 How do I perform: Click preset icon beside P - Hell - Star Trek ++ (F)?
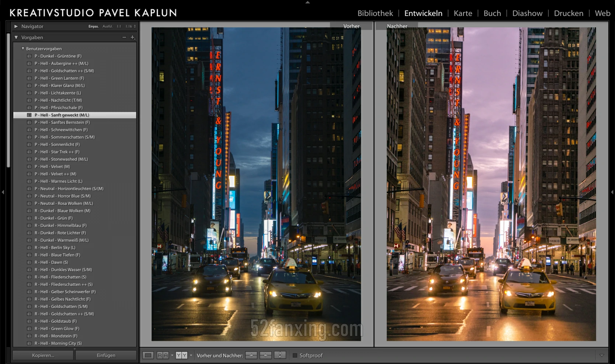[29, 152]
